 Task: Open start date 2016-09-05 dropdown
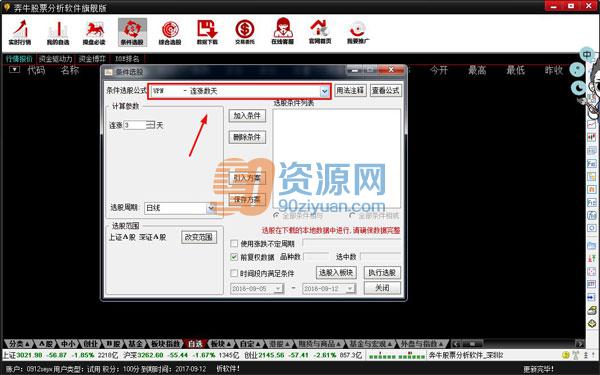tap(278, 289)
